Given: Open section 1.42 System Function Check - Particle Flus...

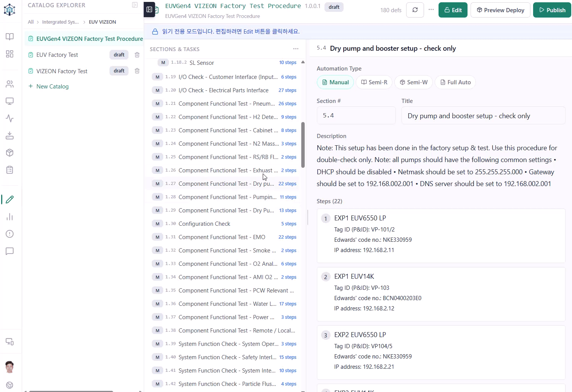Looking at the screenshot, I should coord(224,384).
